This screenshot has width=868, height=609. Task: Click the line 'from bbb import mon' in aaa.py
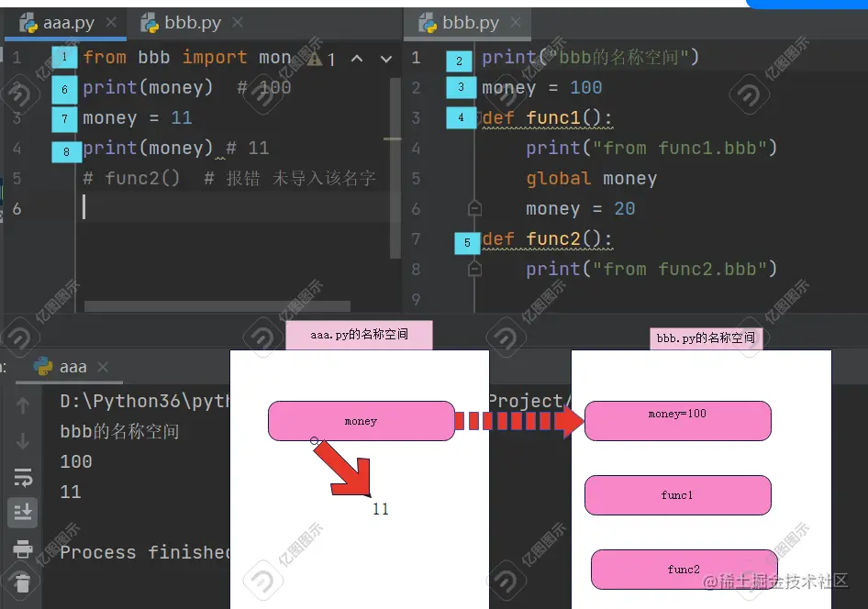pos(187,58)
